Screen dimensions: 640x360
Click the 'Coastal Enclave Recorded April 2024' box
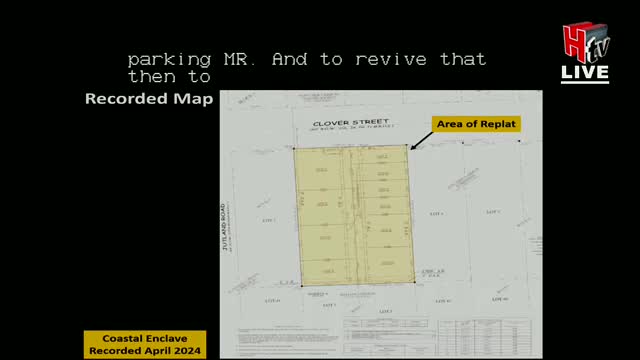pyautogui.click(x=145, y=344)
